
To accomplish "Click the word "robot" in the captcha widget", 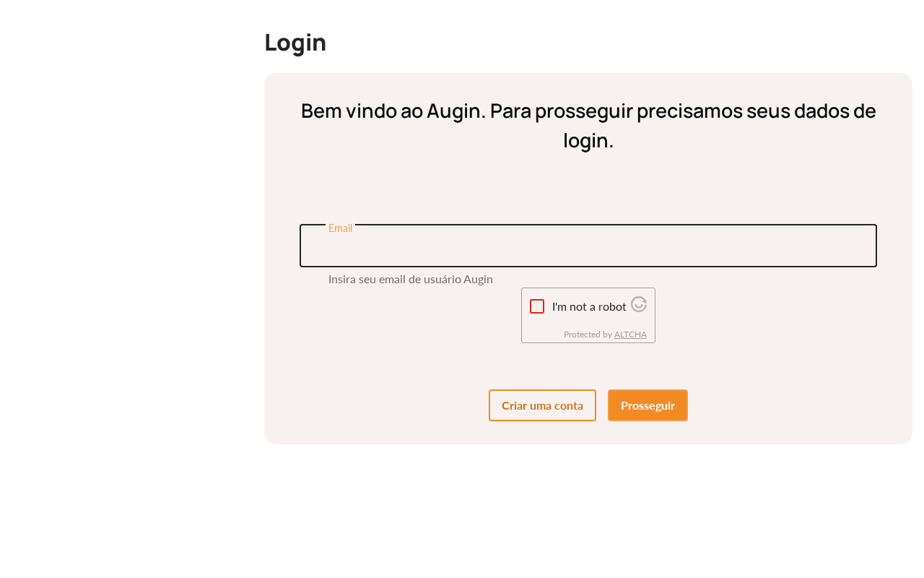I will (611, 306).
